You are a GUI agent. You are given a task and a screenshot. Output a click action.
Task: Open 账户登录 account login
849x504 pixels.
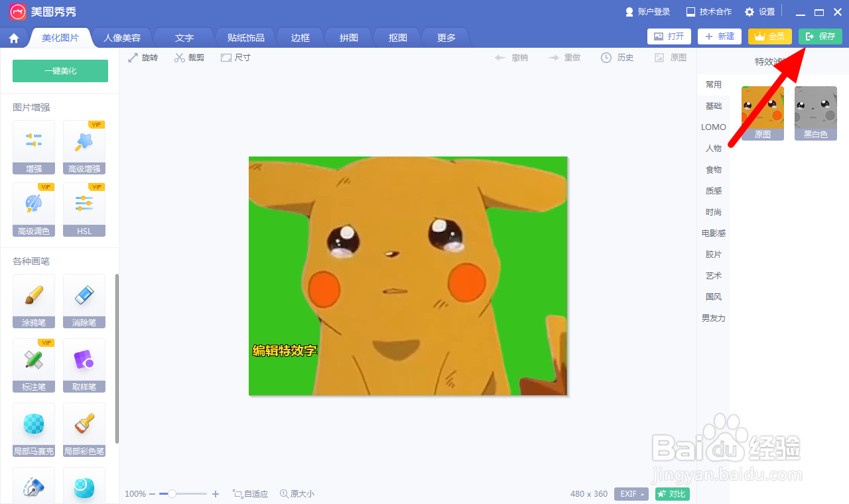[x=647, y=12]
